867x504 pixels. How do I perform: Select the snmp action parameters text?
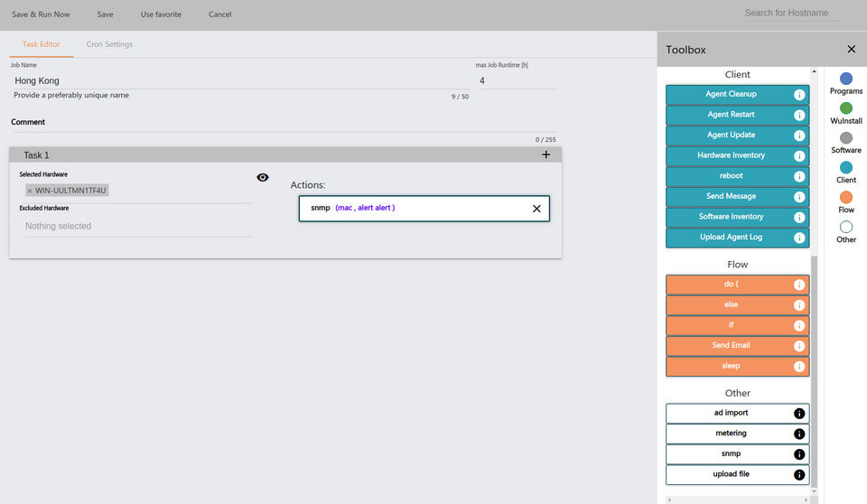[365, 208]
